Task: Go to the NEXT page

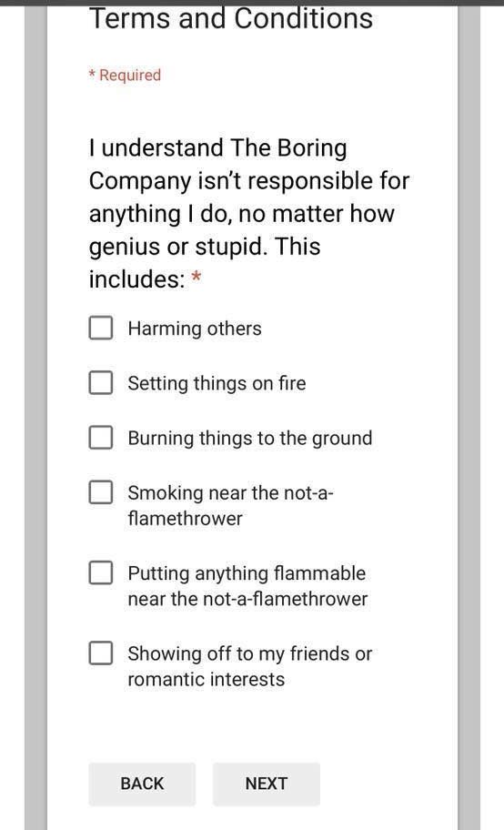Action: pyautogui.click(x=267, y=784)
